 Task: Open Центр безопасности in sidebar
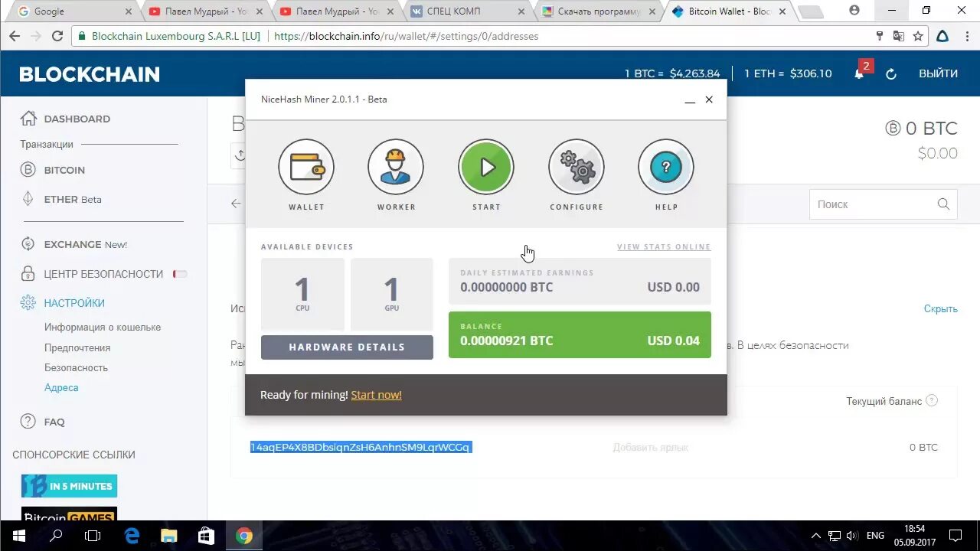click(x=103, y=274)
